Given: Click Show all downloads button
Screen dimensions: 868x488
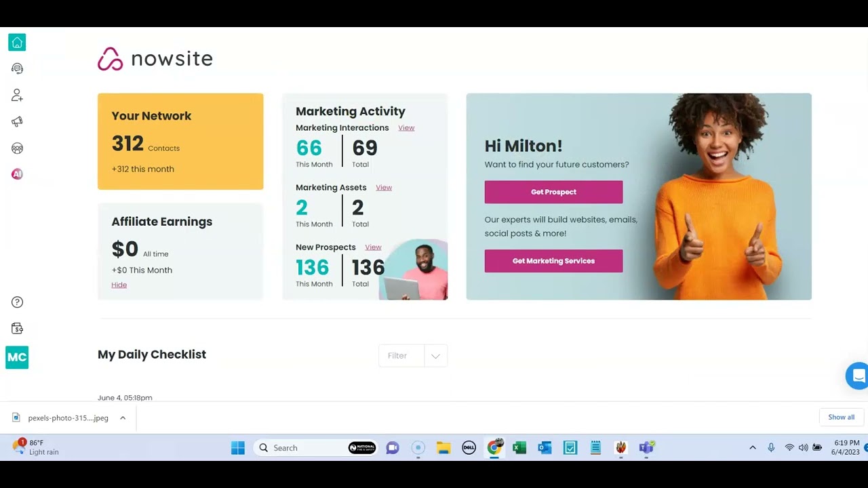Looking at the screenshot, I should [841, 417].
